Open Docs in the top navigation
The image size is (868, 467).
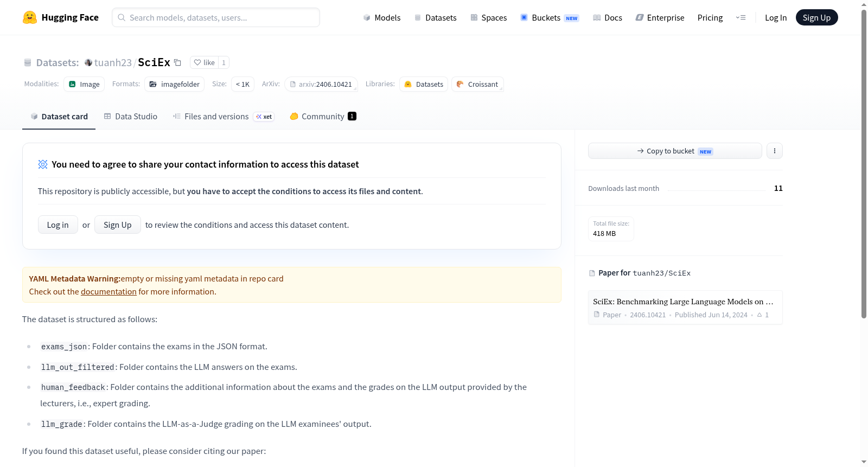(x=608, y=17)
